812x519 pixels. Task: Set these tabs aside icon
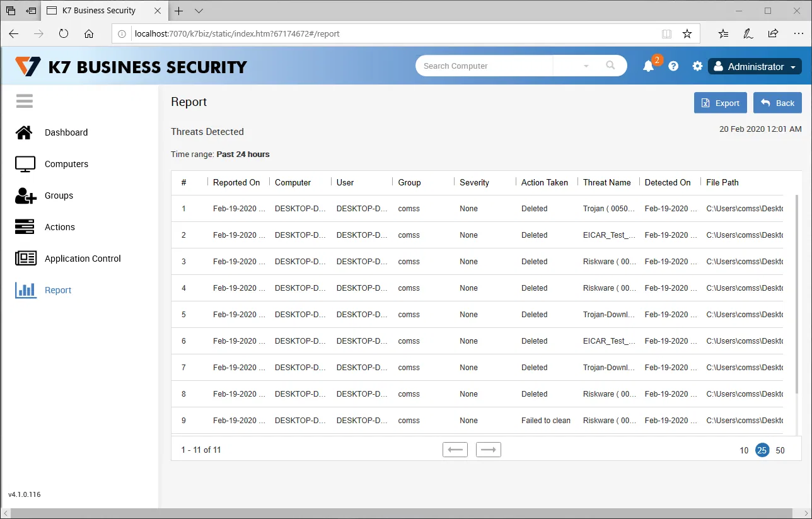(32, 11)
